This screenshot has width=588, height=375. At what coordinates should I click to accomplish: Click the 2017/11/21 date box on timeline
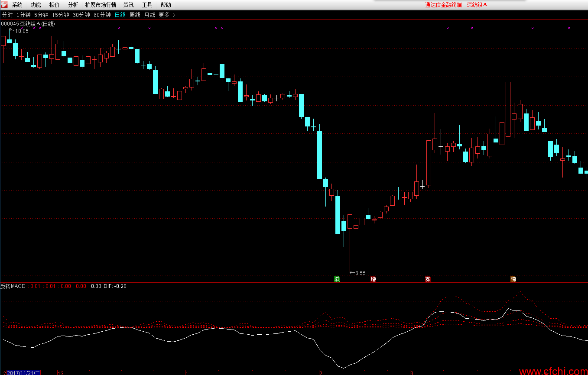point(23,373)
